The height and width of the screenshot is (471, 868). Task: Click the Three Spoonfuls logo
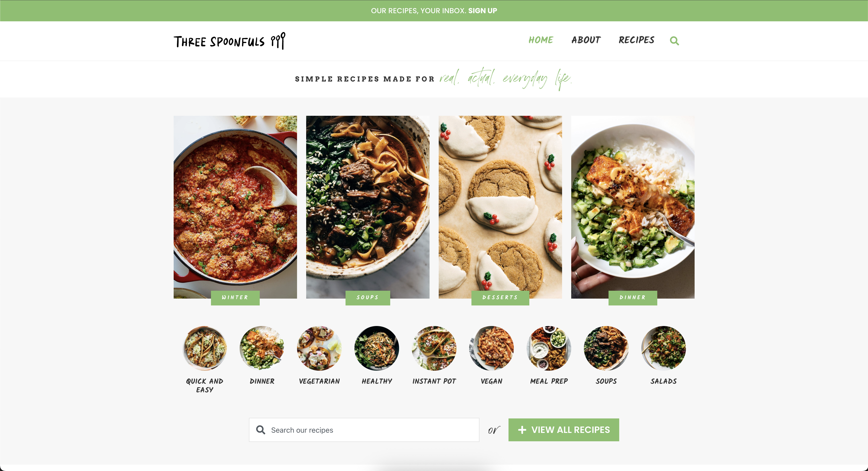[x=230, y=41]
